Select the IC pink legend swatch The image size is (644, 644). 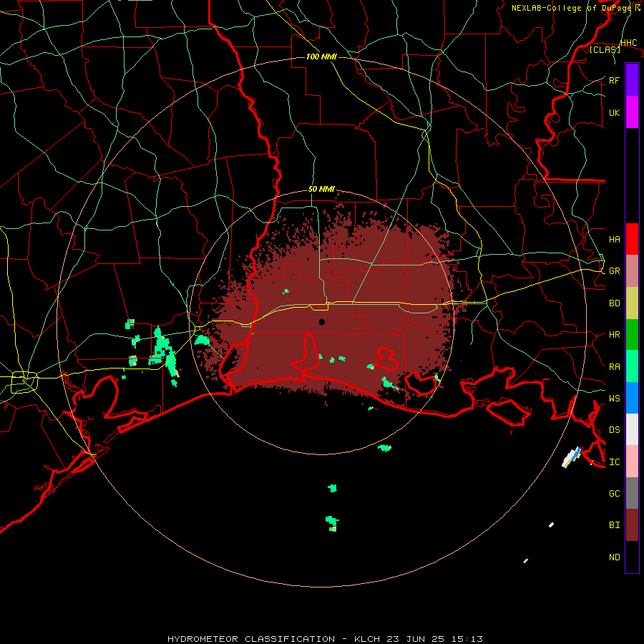click(632, 462)
